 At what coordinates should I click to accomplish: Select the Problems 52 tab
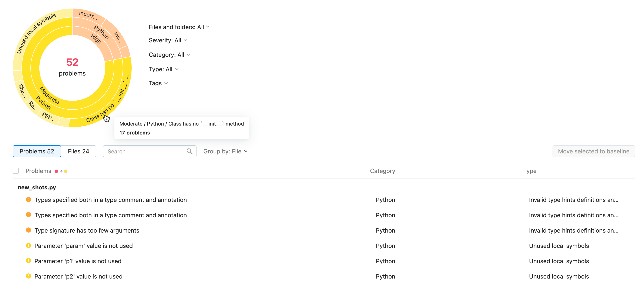pyautogui.click(x=37, y=151)
